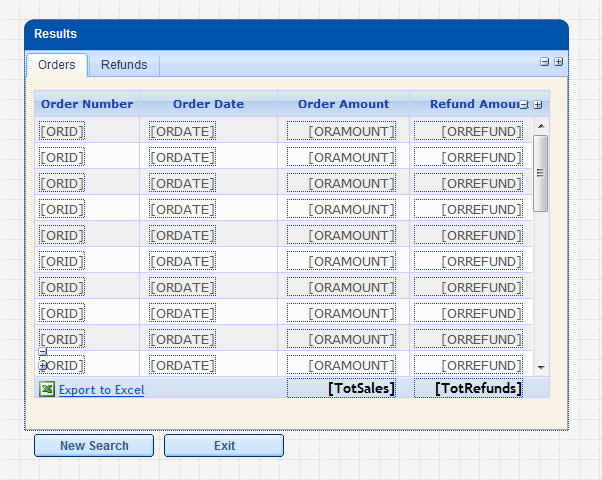Select the [ORDATE] field in the first row
602x480 pixels.
[x=182, y=131]
